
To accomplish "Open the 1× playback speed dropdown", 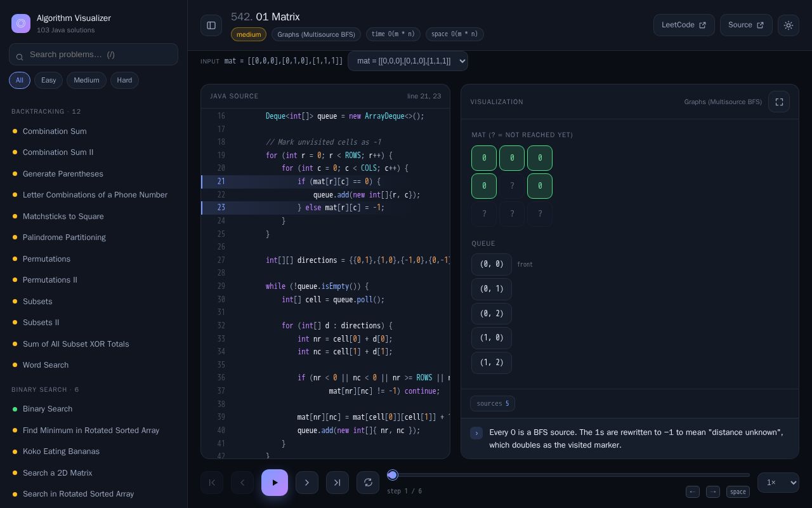I will 778,483.
